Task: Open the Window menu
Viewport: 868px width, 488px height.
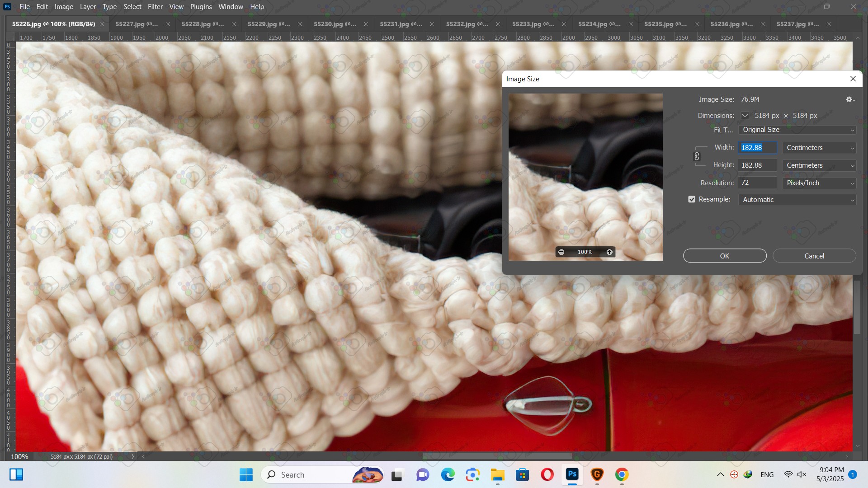Action: coord(231,7)
